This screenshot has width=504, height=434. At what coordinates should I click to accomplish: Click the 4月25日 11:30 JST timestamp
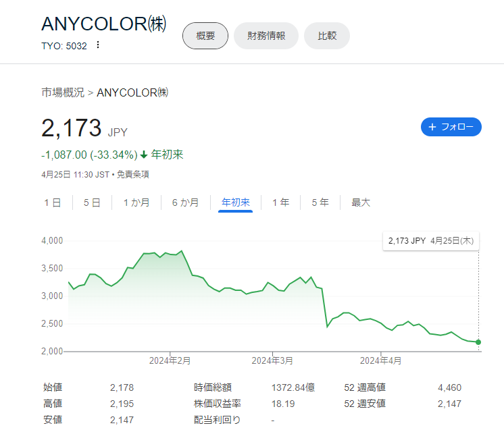75,174
